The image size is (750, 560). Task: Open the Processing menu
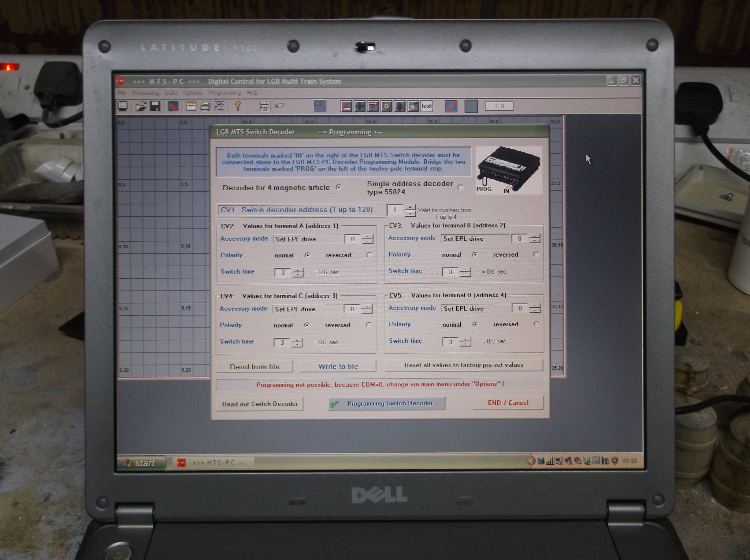click(x=145, y=93)
